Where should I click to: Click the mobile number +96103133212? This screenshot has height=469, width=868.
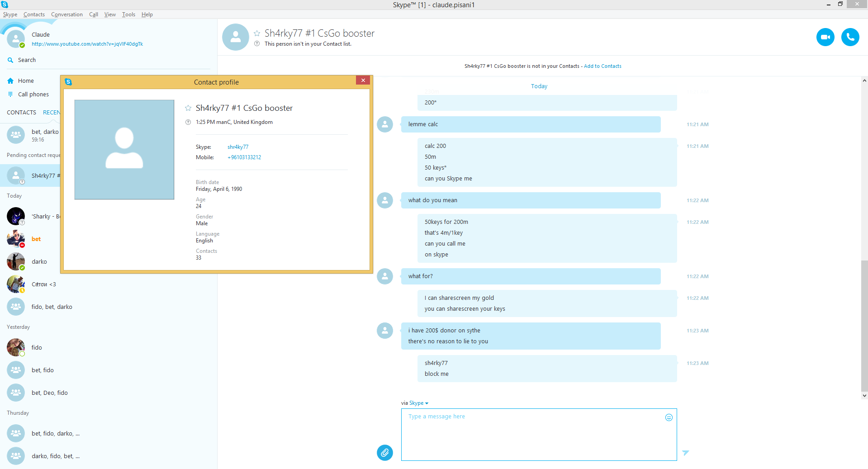click(x=244, y=157)
